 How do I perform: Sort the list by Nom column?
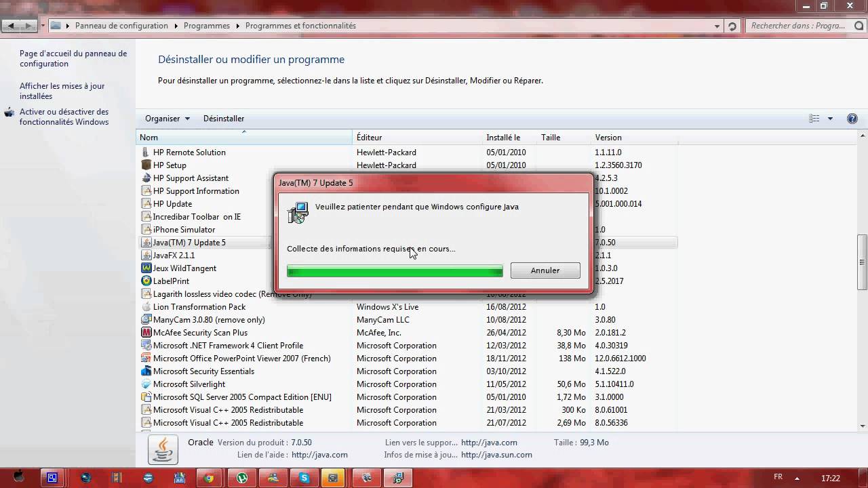tap(244, 138)
